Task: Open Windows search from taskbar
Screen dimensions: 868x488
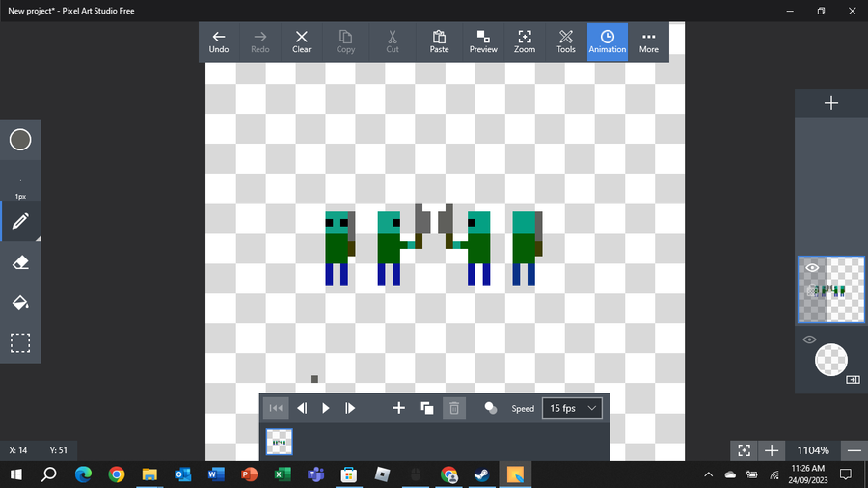Action: pyautogui.click(x=49, y=474)
